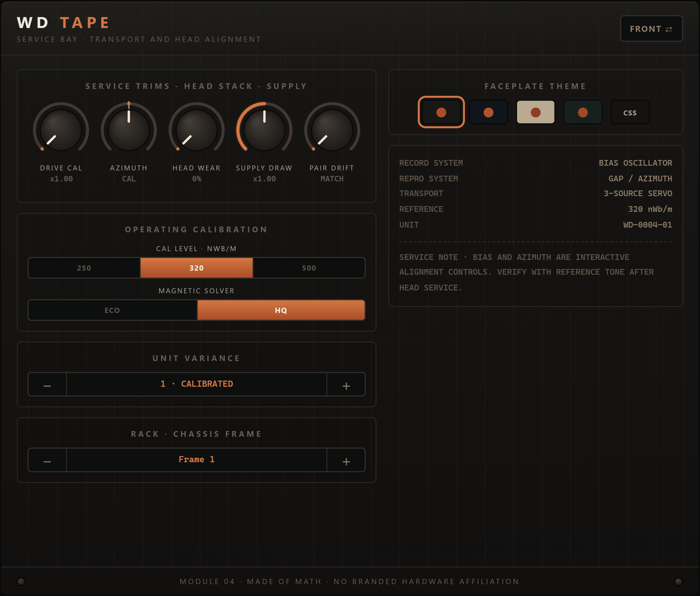Increase unit variance with plus button

[x=346, y=384]
